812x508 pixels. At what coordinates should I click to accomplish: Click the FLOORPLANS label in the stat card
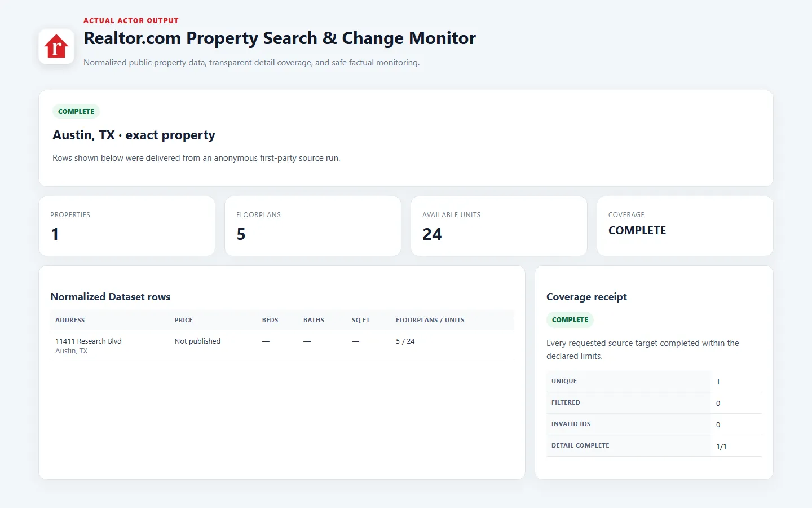(258, 215)
